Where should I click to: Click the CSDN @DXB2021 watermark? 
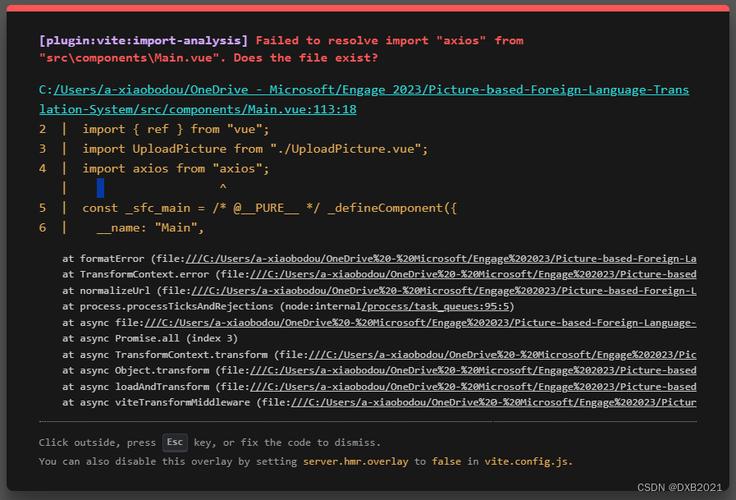coord(678,485)
